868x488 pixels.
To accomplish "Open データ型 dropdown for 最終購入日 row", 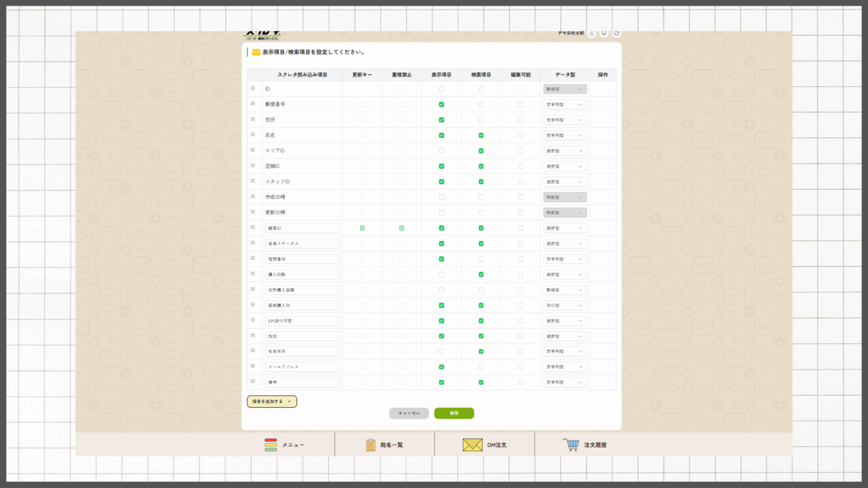I will [565, 305].
